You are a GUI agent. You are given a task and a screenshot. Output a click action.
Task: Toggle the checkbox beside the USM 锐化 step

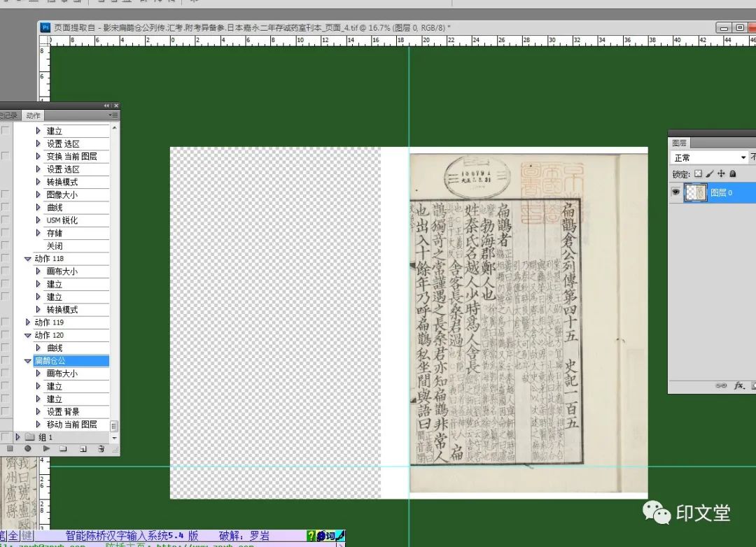(5, 220)
